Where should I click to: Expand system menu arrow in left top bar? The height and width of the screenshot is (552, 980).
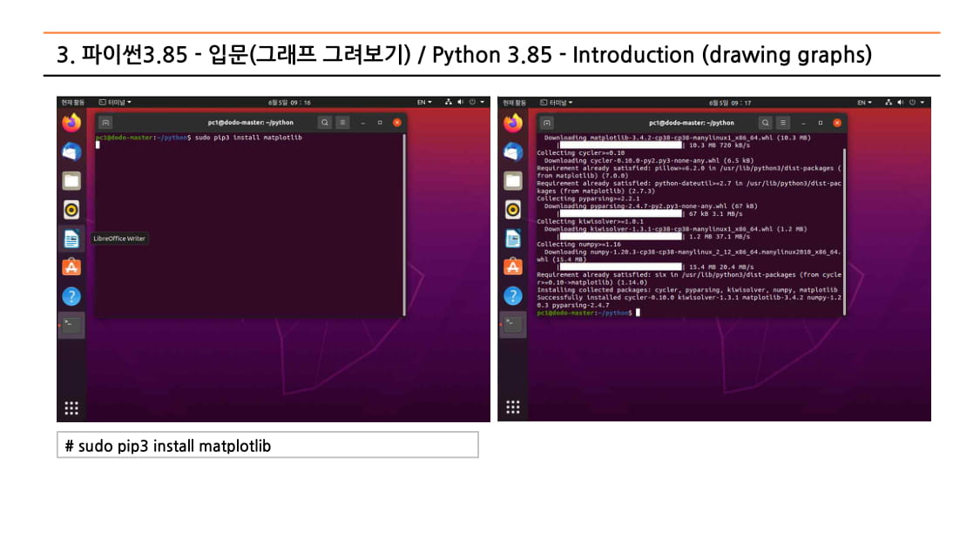point(483,103)
